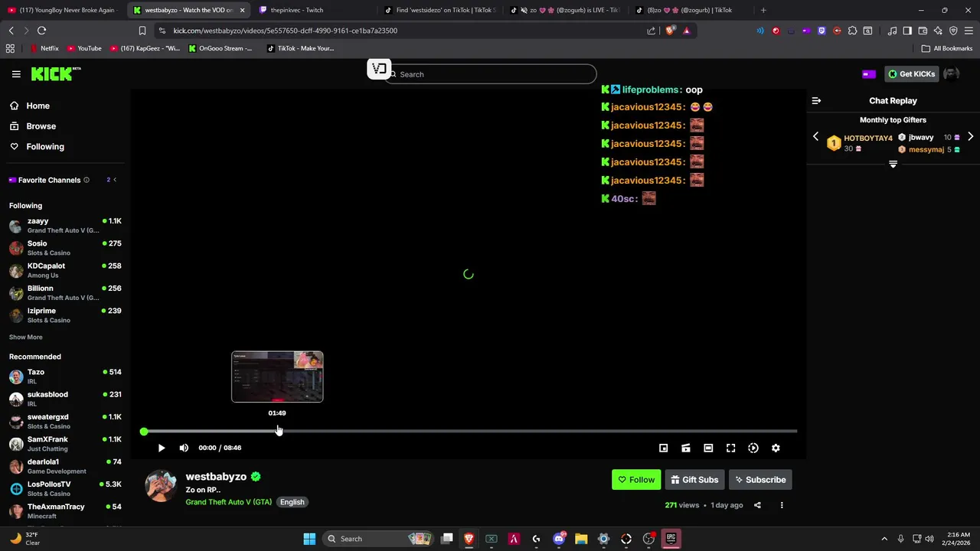The height and width of the screenshot is (551, 980).
Task: Click the 01:49 preview thumbnail
Action: [277, 377]
